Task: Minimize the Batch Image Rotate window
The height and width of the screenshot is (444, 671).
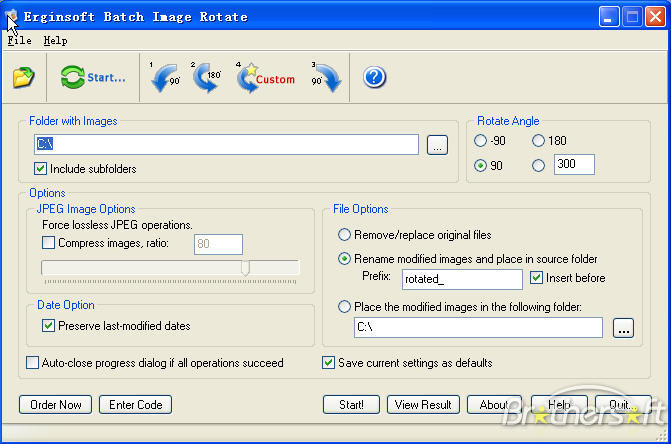Action: 609,17
